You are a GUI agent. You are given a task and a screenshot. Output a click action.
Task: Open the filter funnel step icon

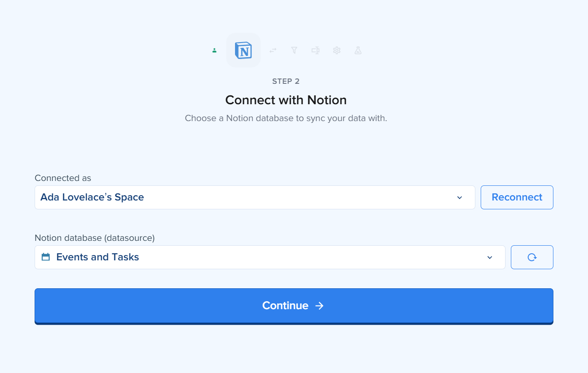(x=294, y=51)
